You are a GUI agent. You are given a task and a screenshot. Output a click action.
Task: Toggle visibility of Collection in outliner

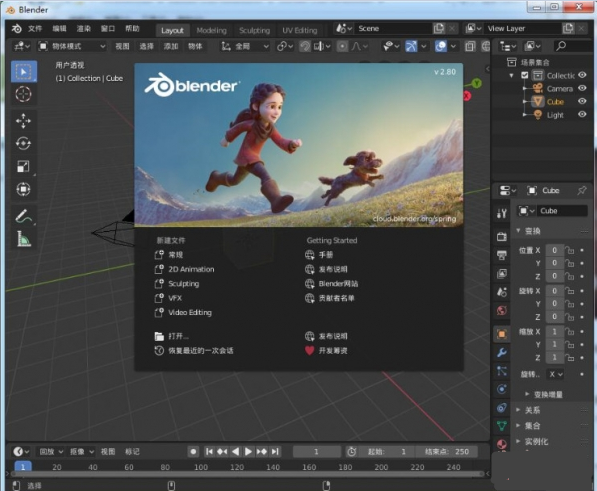click(x=582, y=75)
